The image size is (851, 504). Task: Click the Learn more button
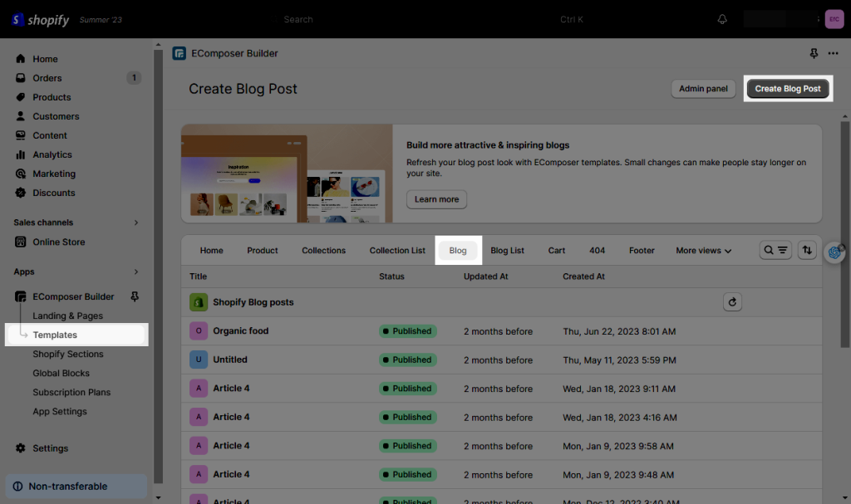pyautogui.click(x=437, y=199)
